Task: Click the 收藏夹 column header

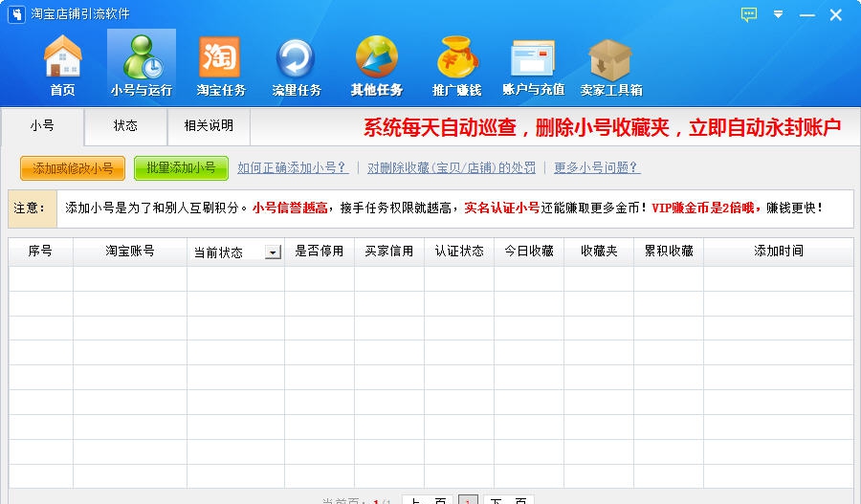Action: [x=599, y=252]
